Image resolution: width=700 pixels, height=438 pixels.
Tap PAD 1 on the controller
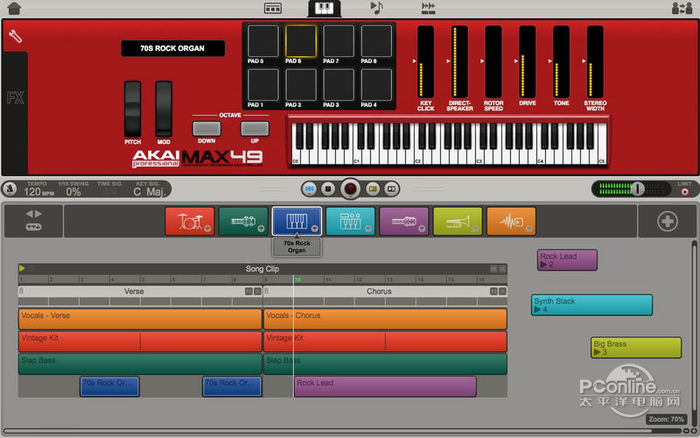click(263, 85)
